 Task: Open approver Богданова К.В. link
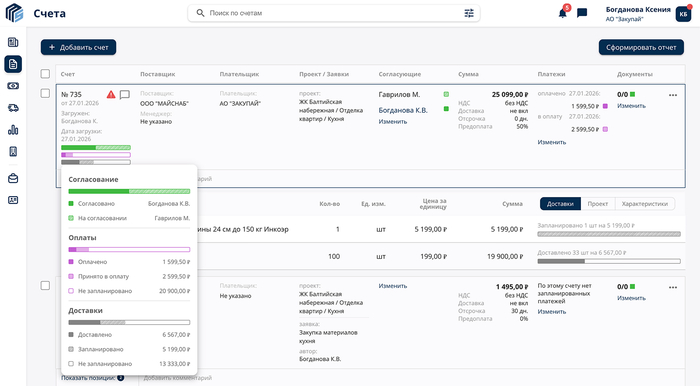(x=403, y=110)
